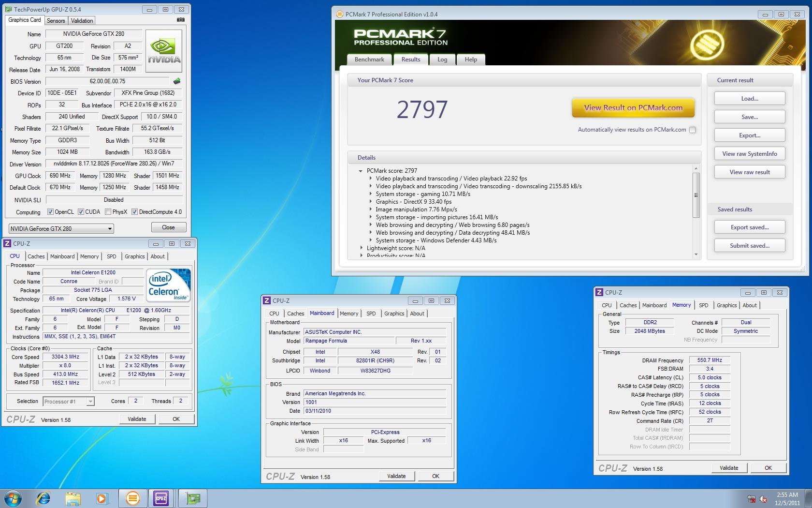Click the Core Speed 3304.3 MHz value
812x508 pixels.
coord(65,357)
